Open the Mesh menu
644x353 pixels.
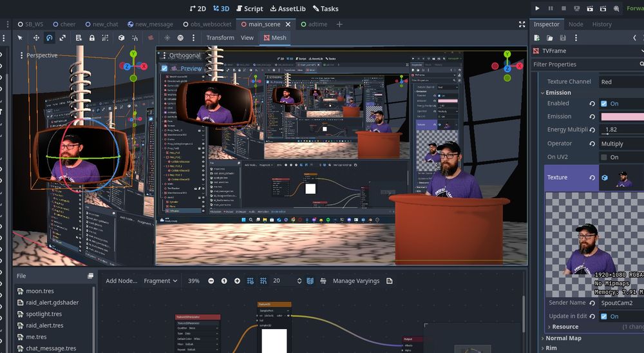point(275,38)
